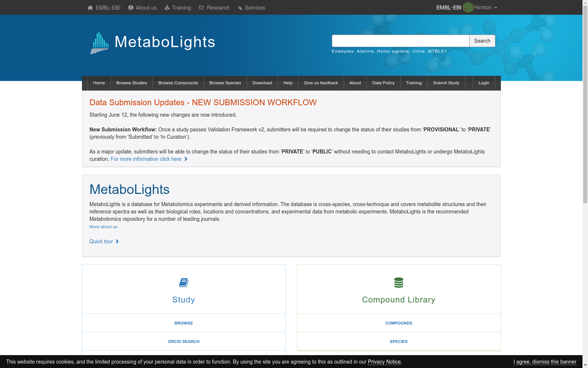The height and width of the screenshot is (368, 588).
Task: Open the More about us link
Action: (103, 227)
